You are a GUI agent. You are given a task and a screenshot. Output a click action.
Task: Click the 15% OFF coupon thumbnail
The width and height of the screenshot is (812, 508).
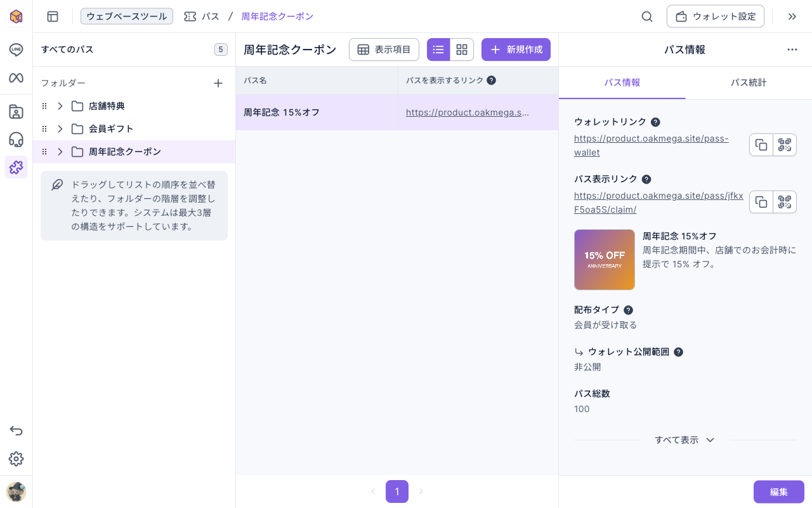pos(605,260)
